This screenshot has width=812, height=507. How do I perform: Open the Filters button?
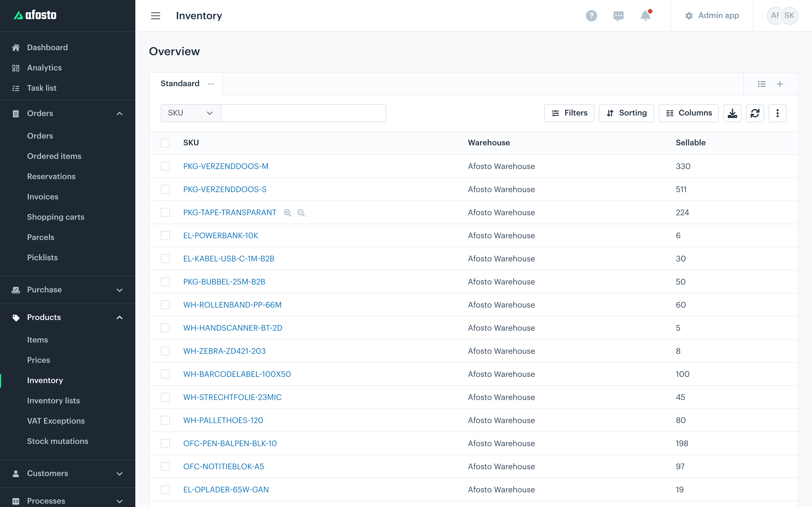pos(569,113)
